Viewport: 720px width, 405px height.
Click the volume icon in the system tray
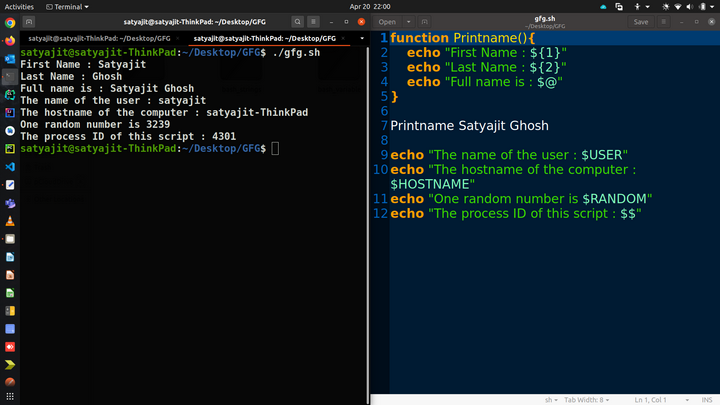(x=689, y=6)
